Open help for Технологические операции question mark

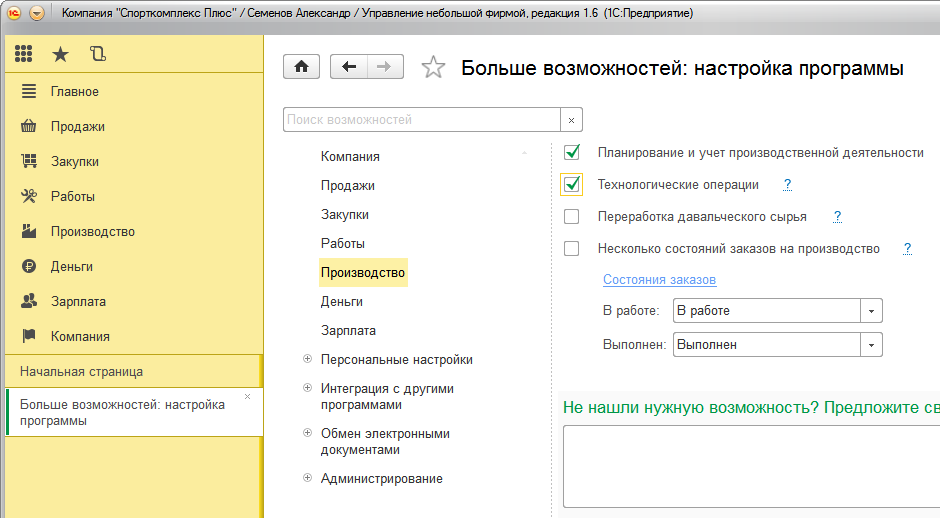(787, 185)
